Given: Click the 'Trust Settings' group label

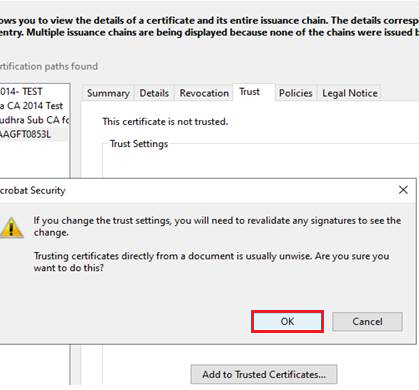Looking at the screenshot, I should pyautogui.click(x=139, y=144).
